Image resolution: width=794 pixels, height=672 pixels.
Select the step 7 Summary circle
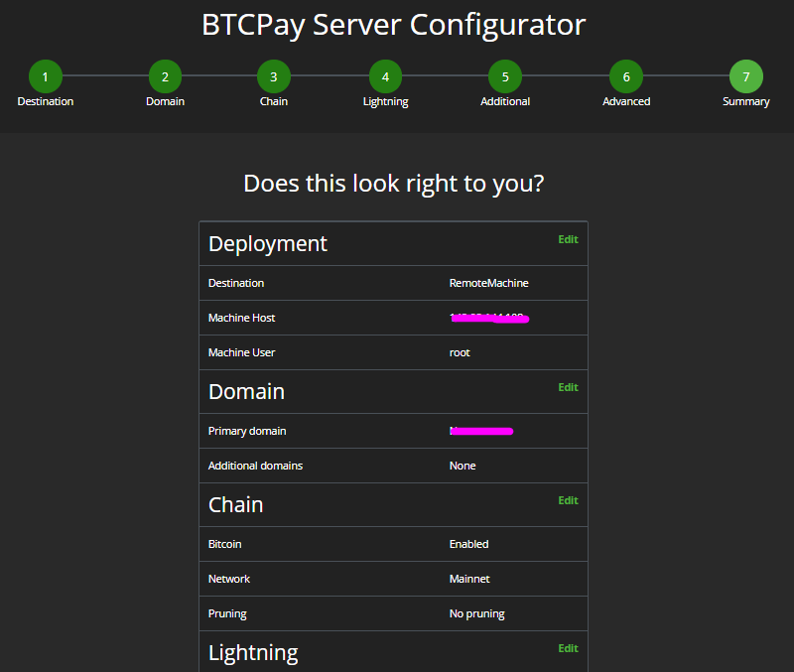tap(745, 76)
